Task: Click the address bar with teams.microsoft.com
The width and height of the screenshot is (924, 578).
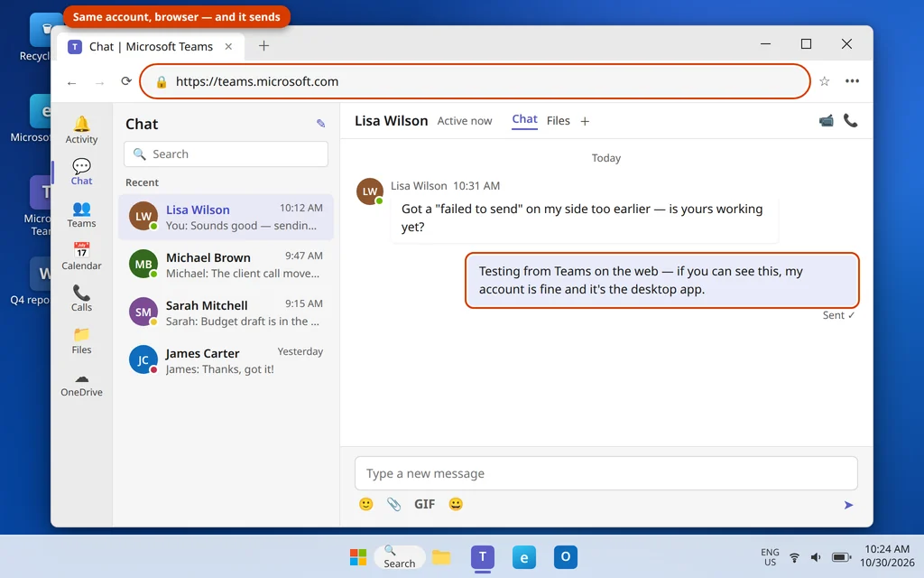Action: tap(475, 81)
